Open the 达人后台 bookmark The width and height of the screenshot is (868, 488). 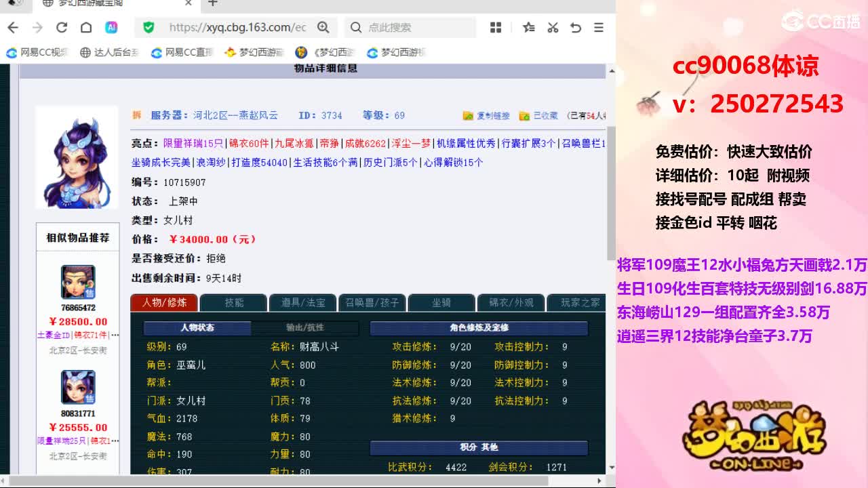(109, 52)
